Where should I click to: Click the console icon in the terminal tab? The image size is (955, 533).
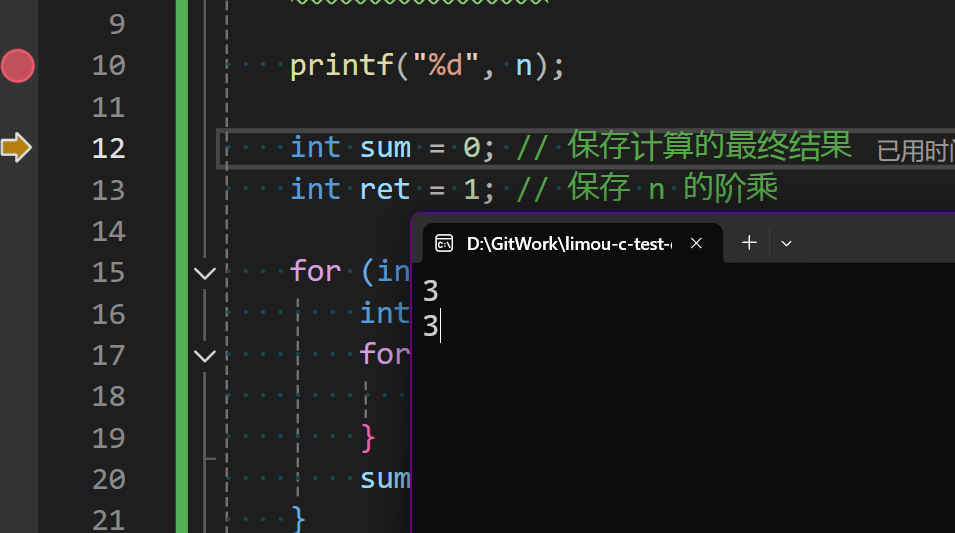444,243
